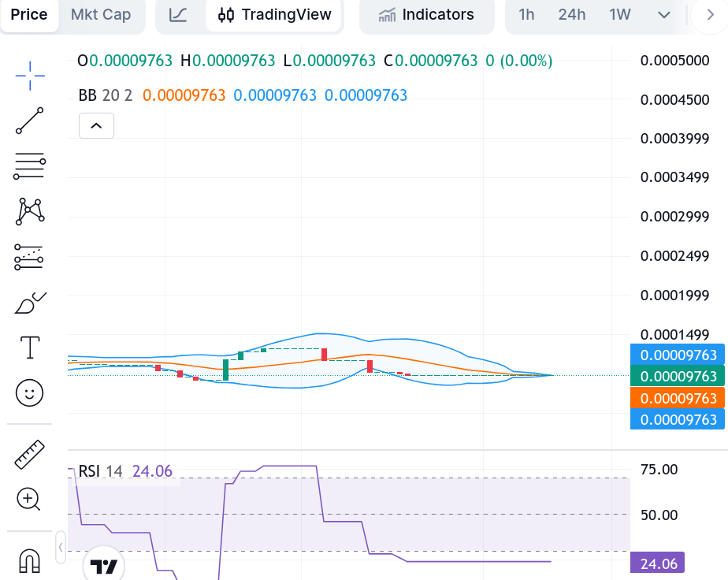The width and height of the screenshot is (728, 580).
Task: Collapse the drawing toolbar side handle
Action: tap(61, 548)
